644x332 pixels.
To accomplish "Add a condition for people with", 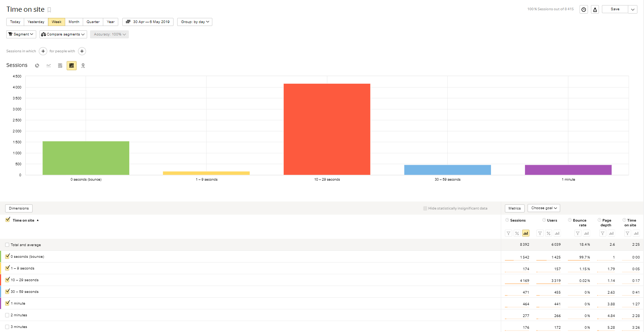I will coord(82,51).
